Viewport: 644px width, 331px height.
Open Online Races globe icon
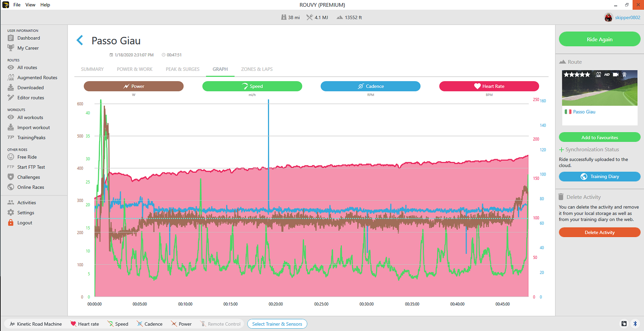click(x=11, y=187)
